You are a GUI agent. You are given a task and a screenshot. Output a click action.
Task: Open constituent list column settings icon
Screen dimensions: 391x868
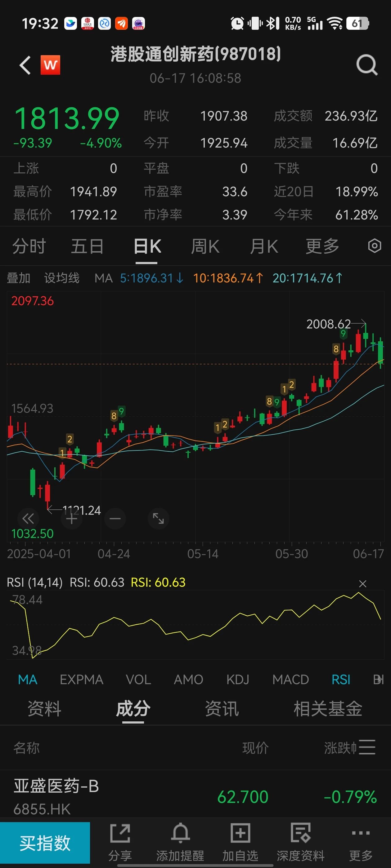[367, 747]
